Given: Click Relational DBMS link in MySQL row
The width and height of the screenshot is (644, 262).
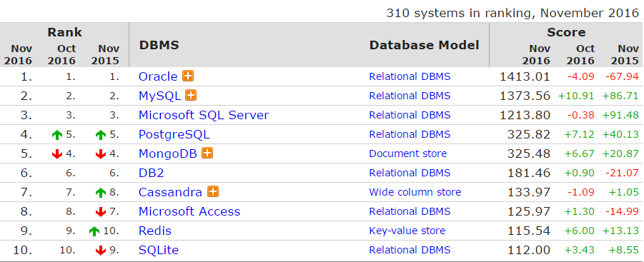Looking at the screenshot, I should 410,96.
